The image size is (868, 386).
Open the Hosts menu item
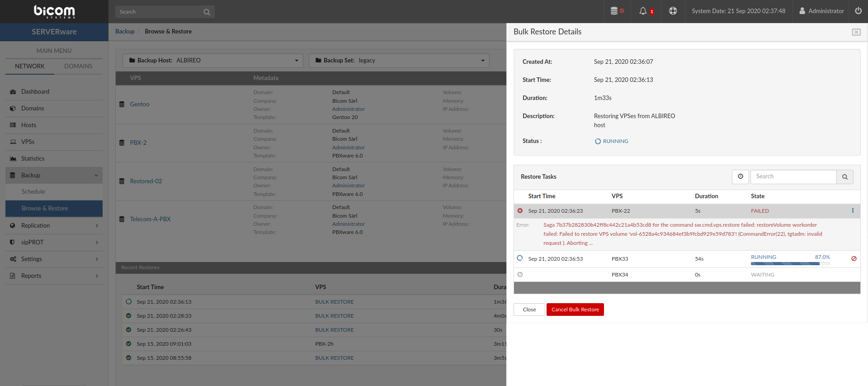[54, 125]
